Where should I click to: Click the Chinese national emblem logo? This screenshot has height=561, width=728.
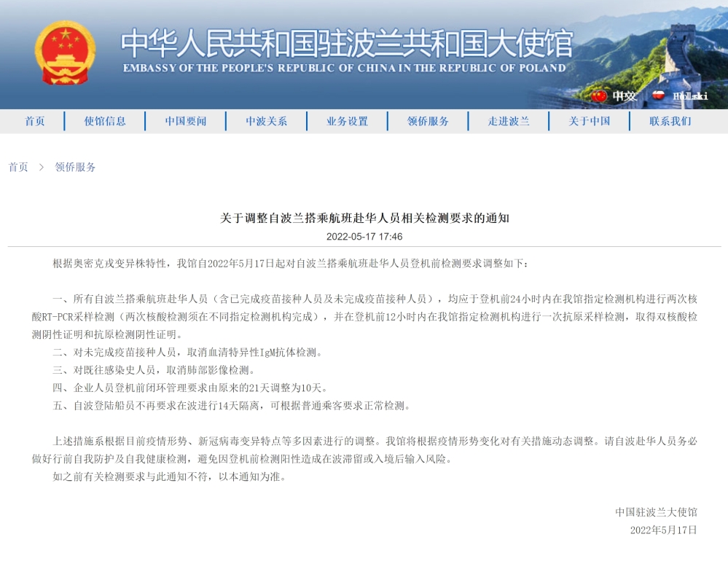point(65,52)
